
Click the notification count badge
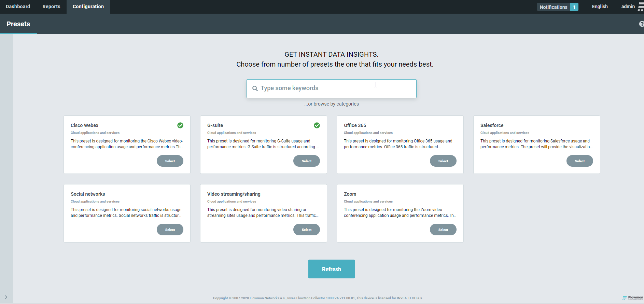tap(574, 7)
